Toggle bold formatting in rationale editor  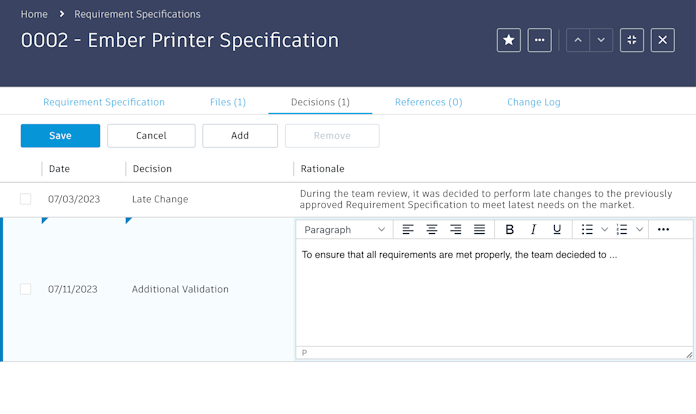[509, 230]
